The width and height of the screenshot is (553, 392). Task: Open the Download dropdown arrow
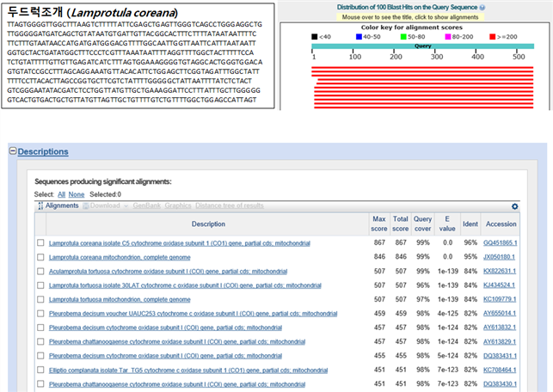[x=126, y=205]
